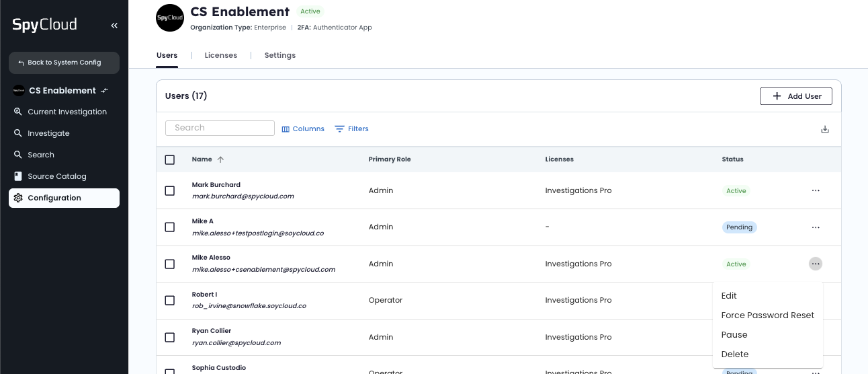Open the actions menu for Mark Burchard
The width and height of the screenshot is (868, 374).
tap(816, 190)
